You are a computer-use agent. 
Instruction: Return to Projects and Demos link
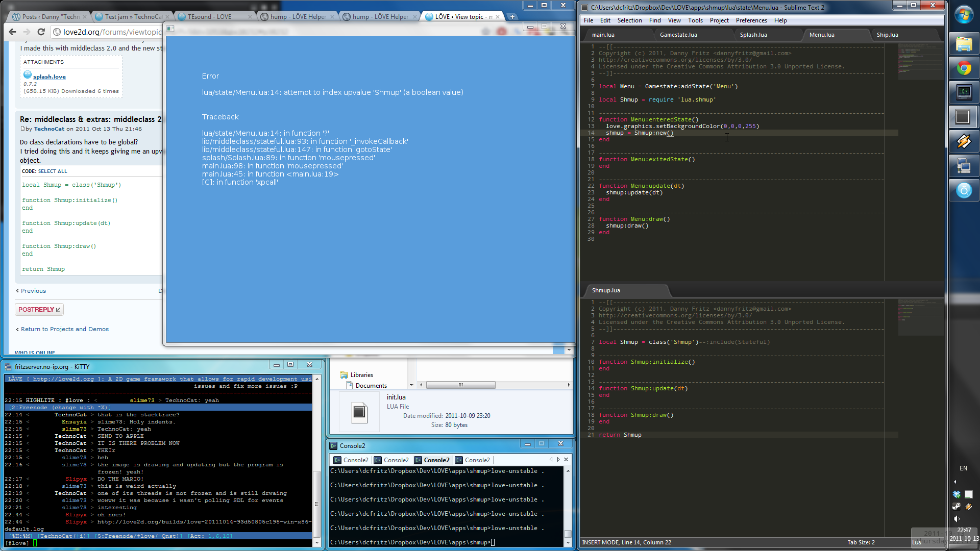tap(65, 329)
